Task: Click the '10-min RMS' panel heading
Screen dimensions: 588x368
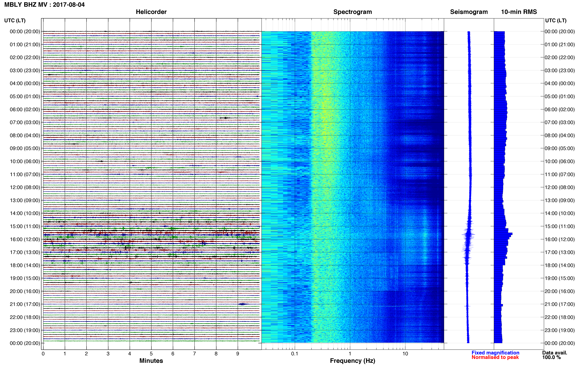Action: pyautogui.click(x=519, y=12)
